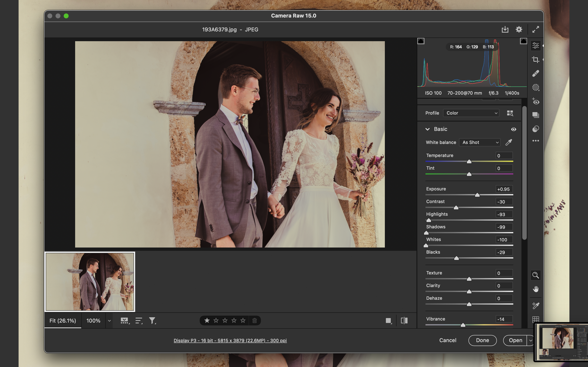Select the Healing brush tool
This screenshot has width=588, height=367.
tap(536, 73)
